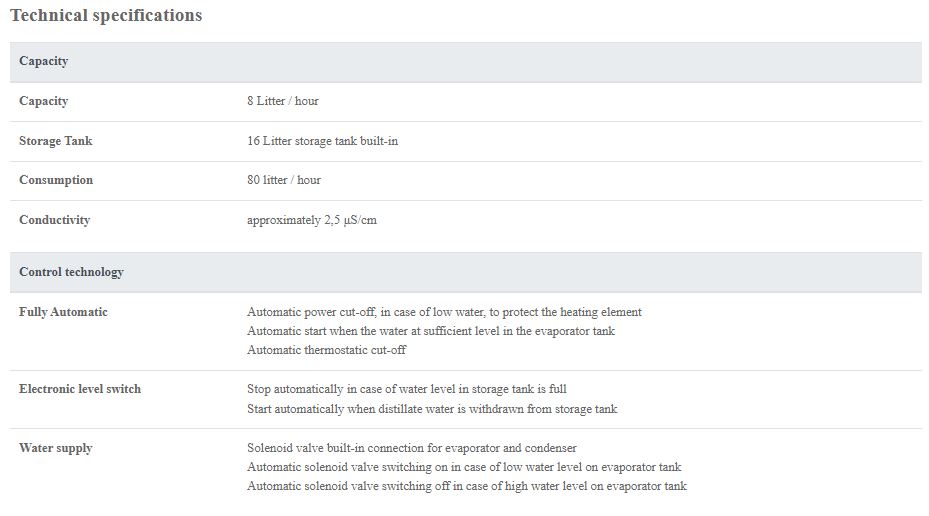Click the Technical specifications heading

(x=106, y=15)
